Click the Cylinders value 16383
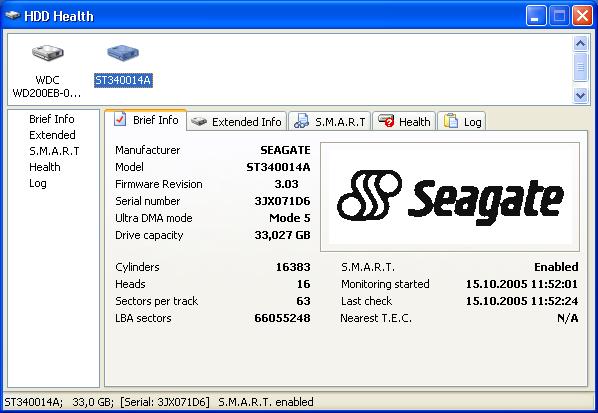The image size is (598, 413). [x=293, y=267]
